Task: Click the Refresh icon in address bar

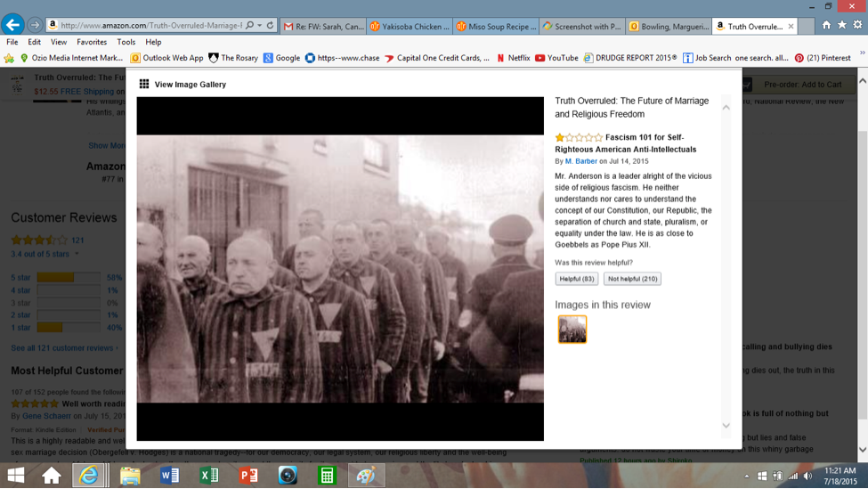Action: pyautogui.click(x=271, y=26)
